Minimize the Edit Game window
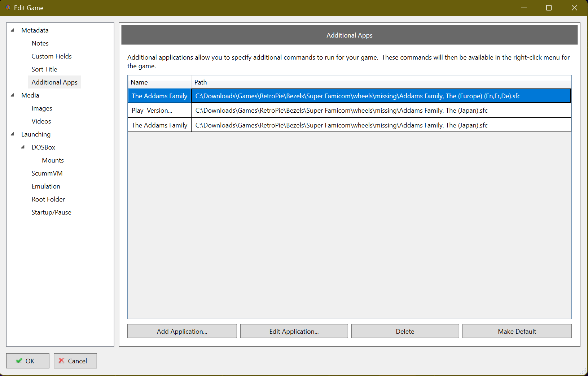The image size is (588, 376). (524, 8)
